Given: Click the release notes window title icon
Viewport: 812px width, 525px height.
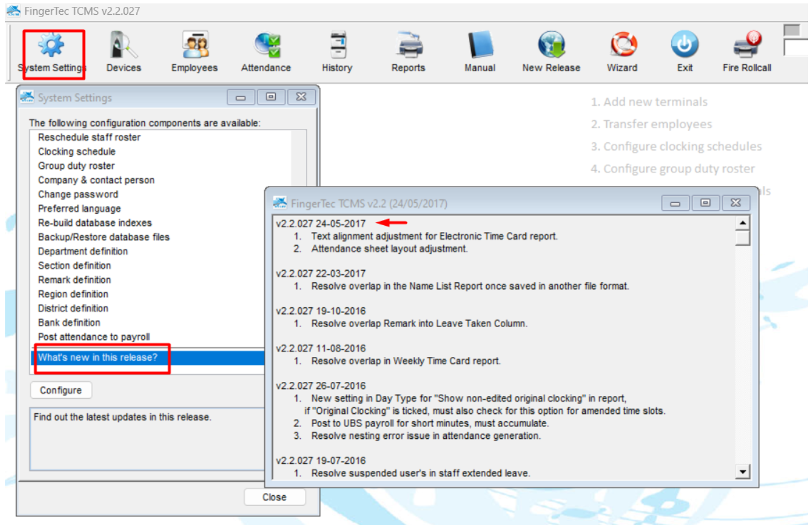Looking at the screenshot, I should [280, 202].
